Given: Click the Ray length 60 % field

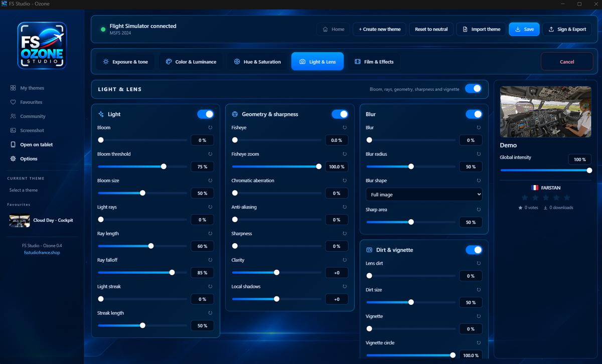Looking at the screenshot, I should pos(202,246).
